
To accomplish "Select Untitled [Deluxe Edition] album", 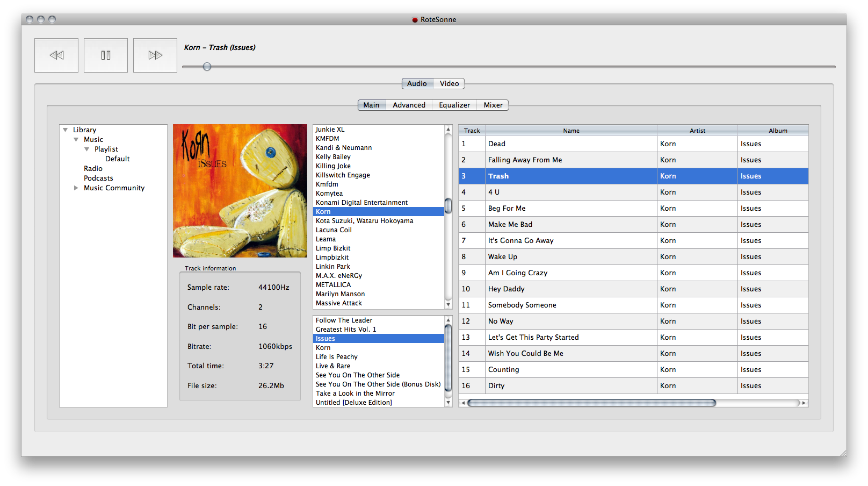I will click(x=379, y=402).
